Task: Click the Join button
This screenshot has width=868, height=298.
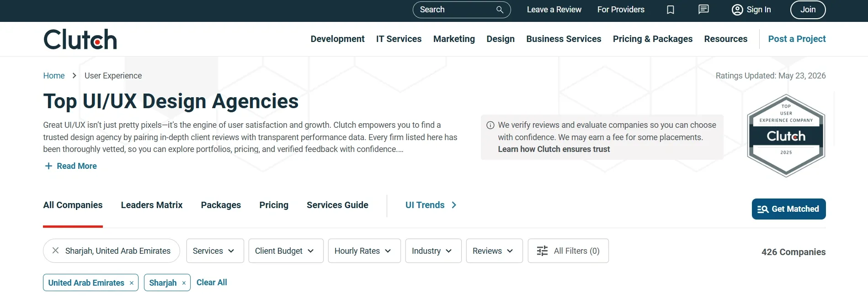Action: [x=808, y=10]
